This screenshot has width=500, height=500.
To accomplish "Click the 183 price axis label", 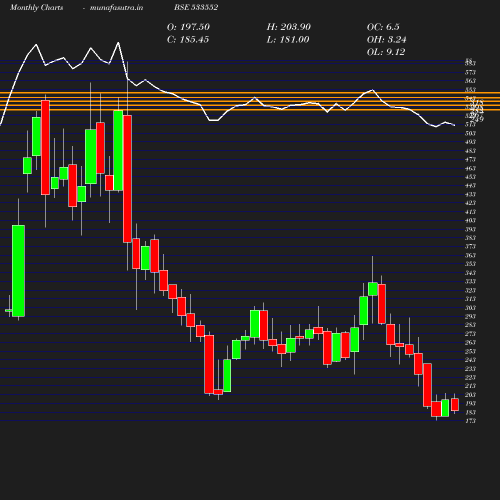I will [x=470, y=412].
